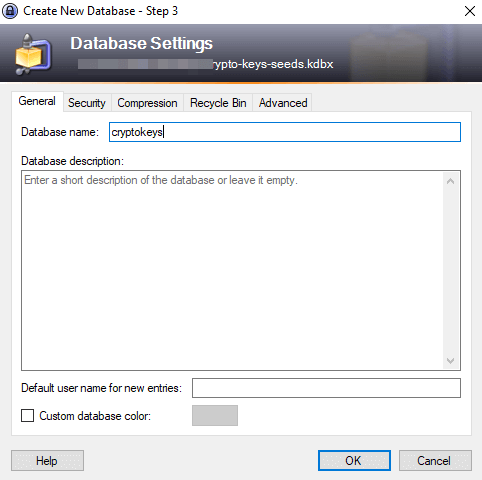
Task: Click inside the Database description box
Action: (x=232, y=270)
